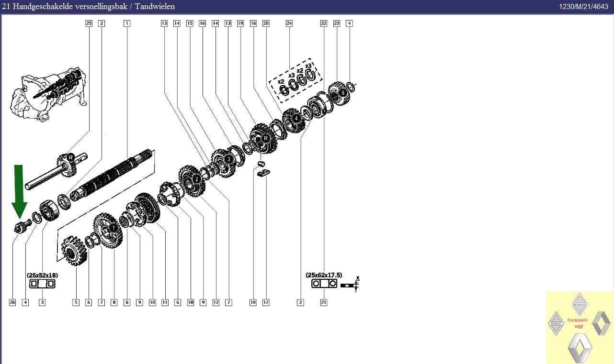
Task: Click the 25x52x18 bearing symbol icon
Action: (42, 284)
